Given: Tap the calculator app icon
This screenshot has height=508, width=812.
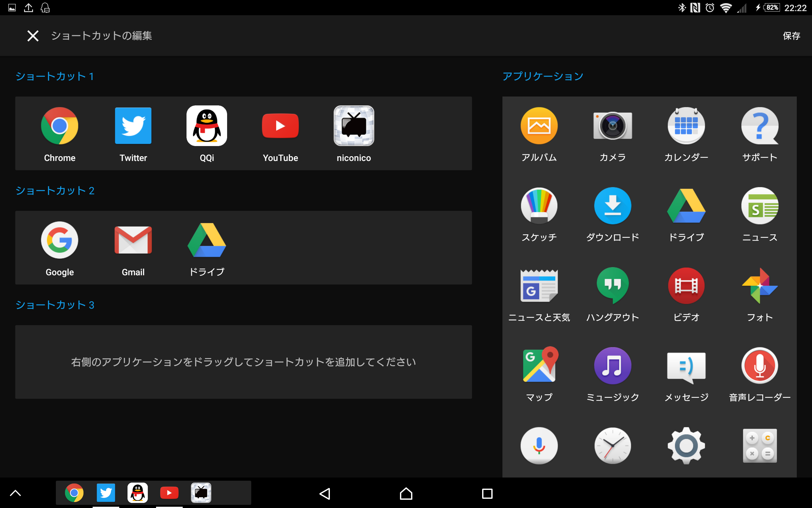Looking at the screenshot, I should [x=760, y=446].
